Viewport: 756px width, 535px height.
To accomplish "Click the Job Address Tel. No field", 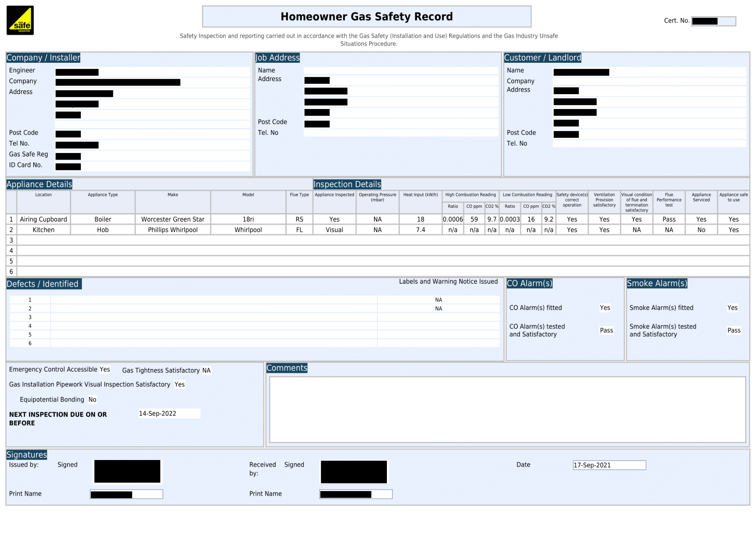I will point(401,133).
